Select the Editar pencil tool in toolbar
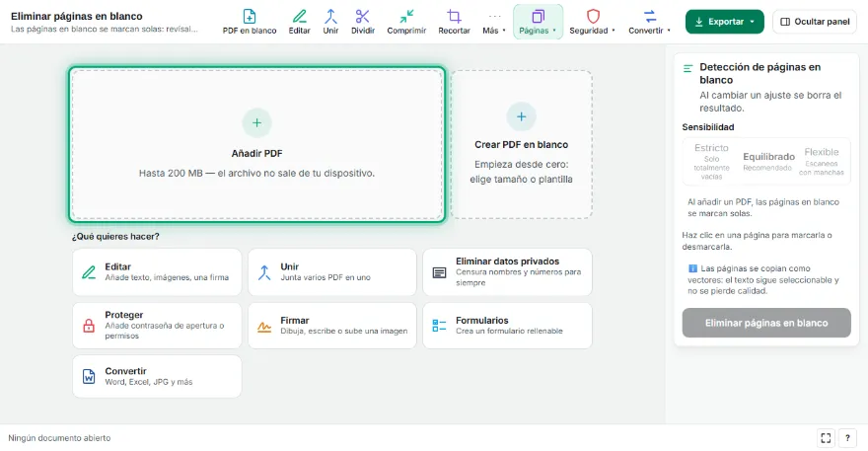The width and height of the screenshot is (868, 451). click(x=300, y=22)
